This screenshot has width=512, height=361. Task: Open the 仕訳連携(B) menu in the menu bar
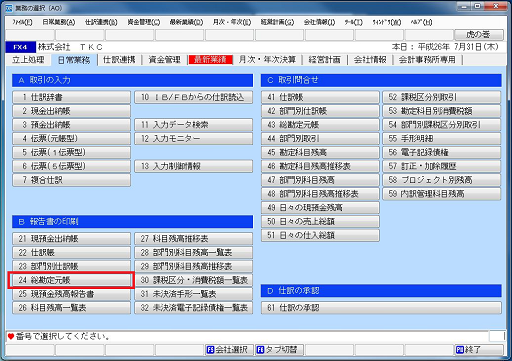pos(101,22)
